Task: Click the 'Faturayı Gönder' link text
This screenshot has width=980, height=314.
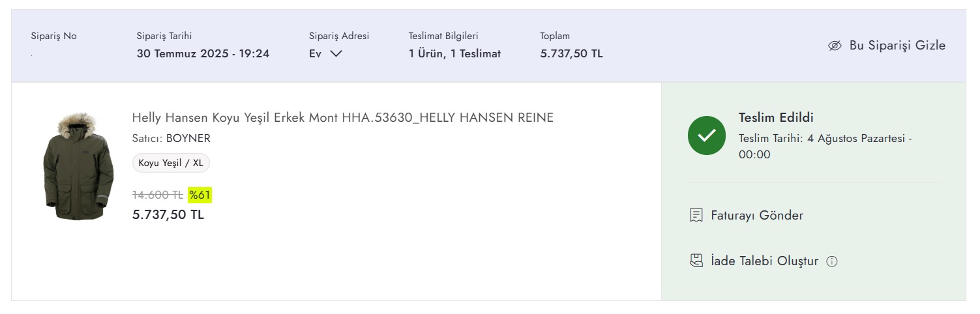Action: coord(757,215)
